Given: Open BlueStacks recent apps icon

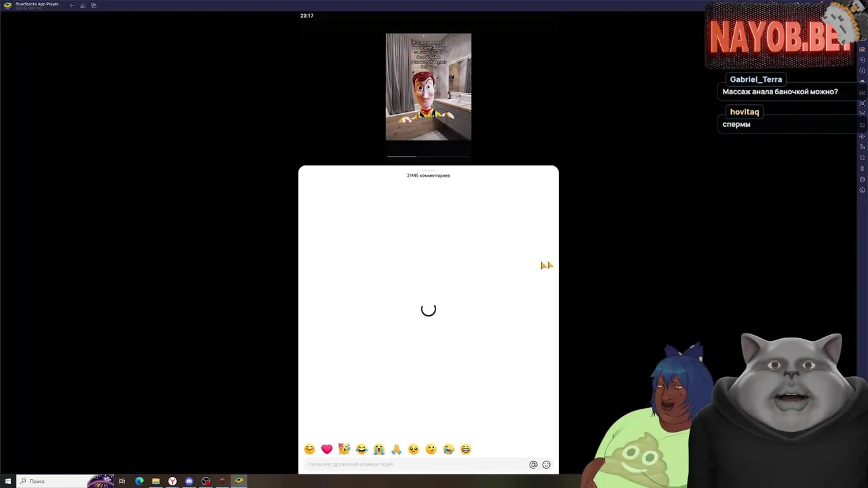Looking at the screenshot, I should [94, 5].
